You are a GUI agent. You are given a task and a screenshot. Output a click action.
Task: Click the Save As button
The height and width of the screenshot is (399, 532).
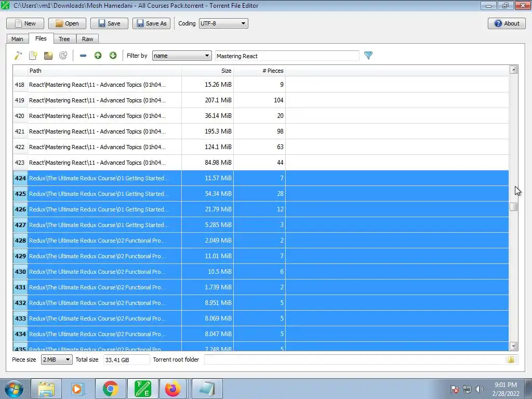pyautogui.click(x=151, y=23)
